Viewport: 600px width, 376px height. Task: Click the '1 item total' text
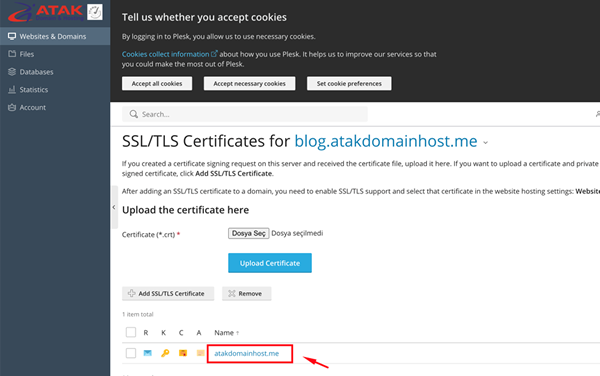pyautogui.click(x=138, y=314)
